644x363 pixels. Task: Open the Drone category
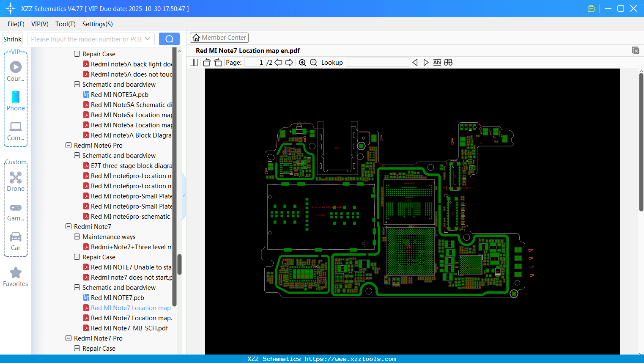(x=16, y=181)
